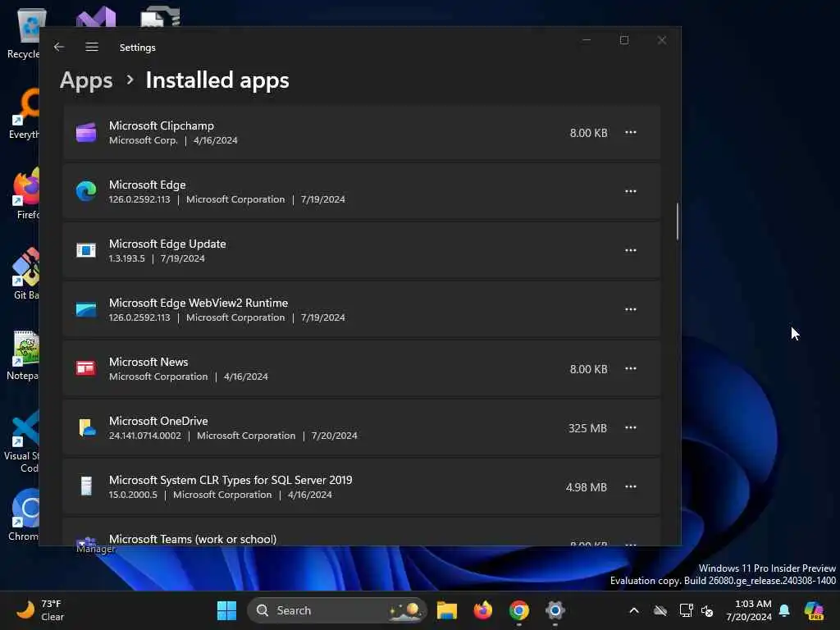This screenshot has height=630, width=840.
Task: Open the notifications bell icon
Action: click(x=784, y=610)
